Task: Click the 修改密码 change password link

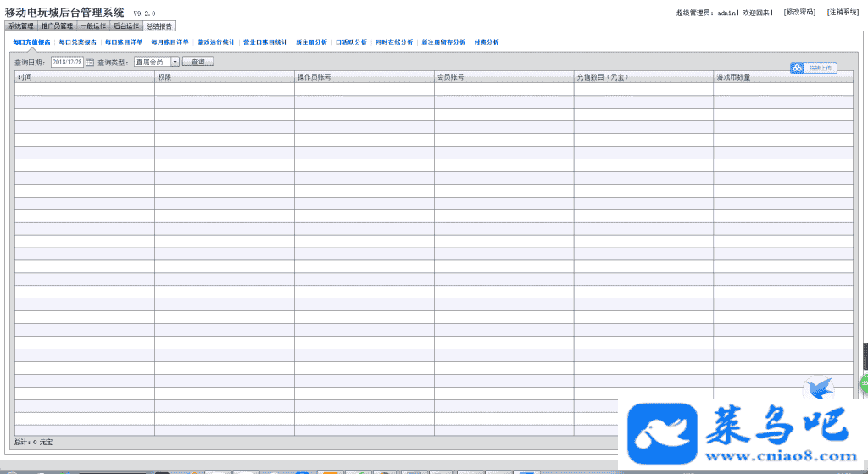Action: 799,12
